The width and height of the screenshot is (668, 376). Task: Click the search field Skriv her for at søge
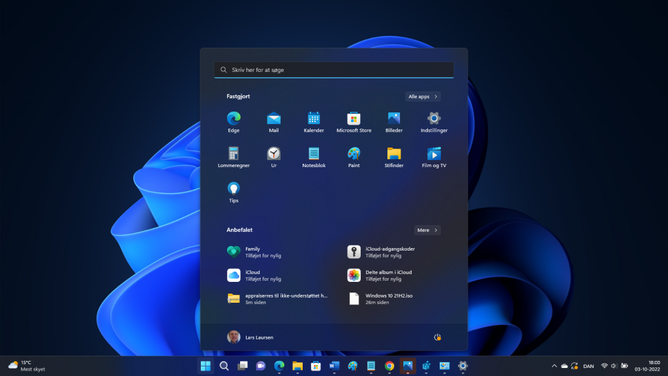click(x=334, y=70)
